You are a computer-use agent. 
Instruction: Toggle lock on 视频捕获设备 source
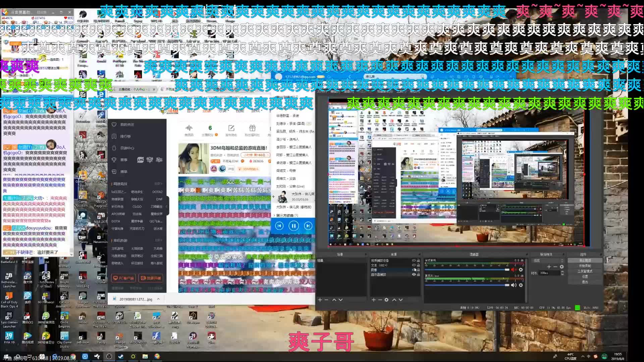pyautogui.click(x=418, y=260)
